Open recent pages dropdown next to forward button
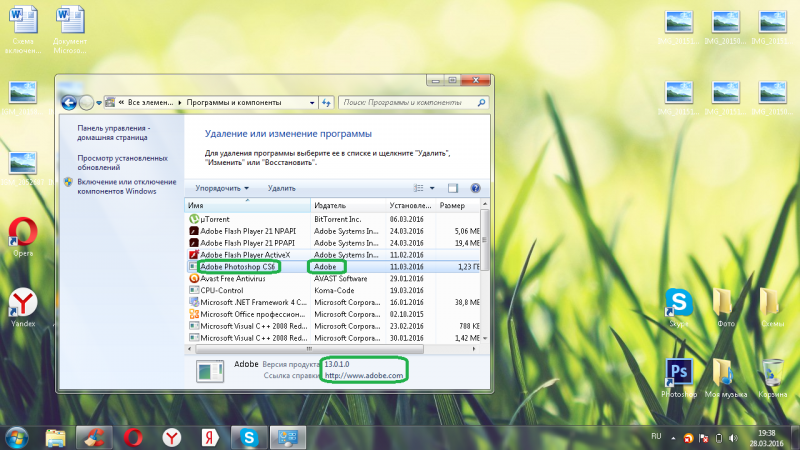The image size is (800, 450). pyautogui.click(x=99, y=103)
